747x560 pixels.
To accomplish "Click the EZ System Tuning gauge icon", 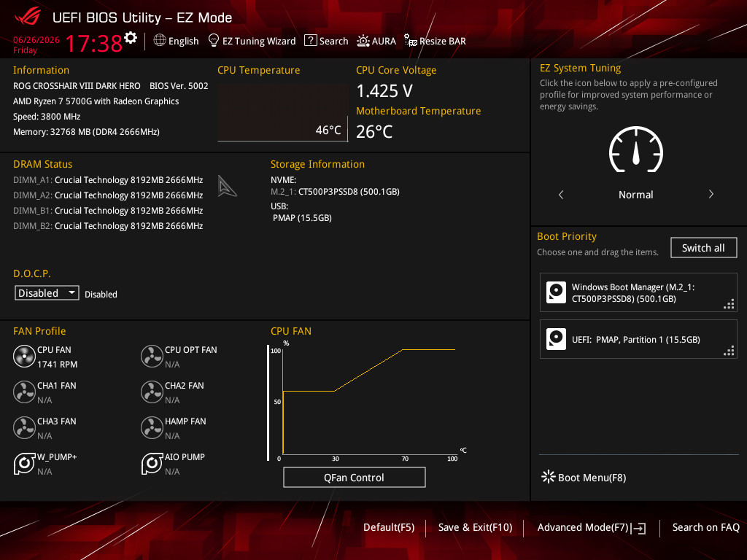I will click(636, 149).
